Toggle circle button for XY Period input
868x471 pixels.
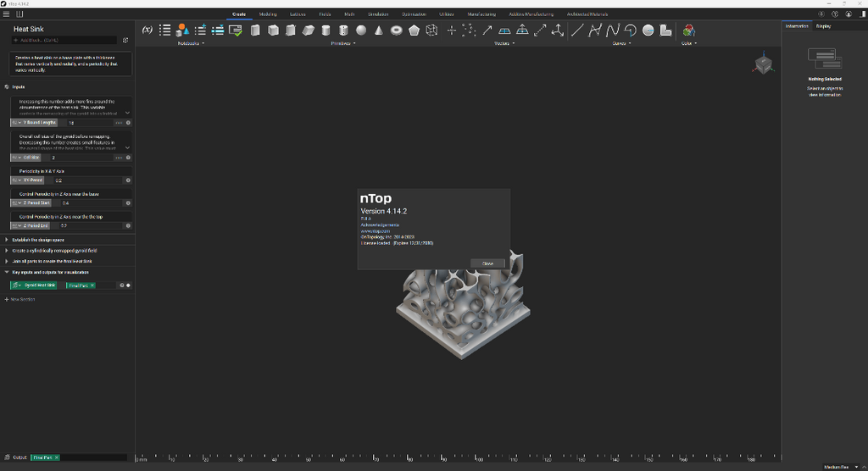(x=129, y=180)
